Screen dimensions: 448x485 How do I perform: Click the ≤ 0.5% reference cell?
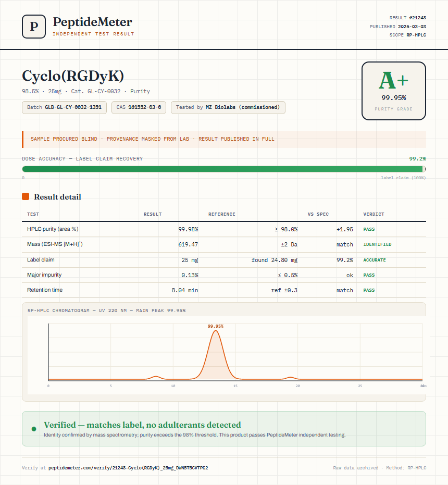pyautogui.click(x=288, y=275)
